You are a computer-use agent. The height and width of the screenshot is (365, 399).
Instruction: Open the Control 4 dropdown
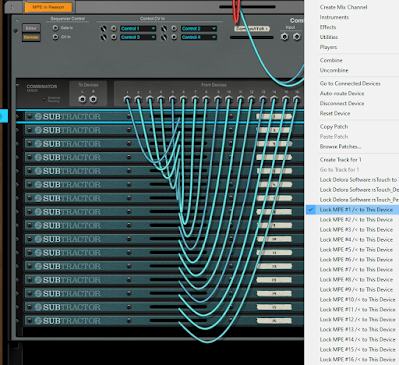point(199,37)
